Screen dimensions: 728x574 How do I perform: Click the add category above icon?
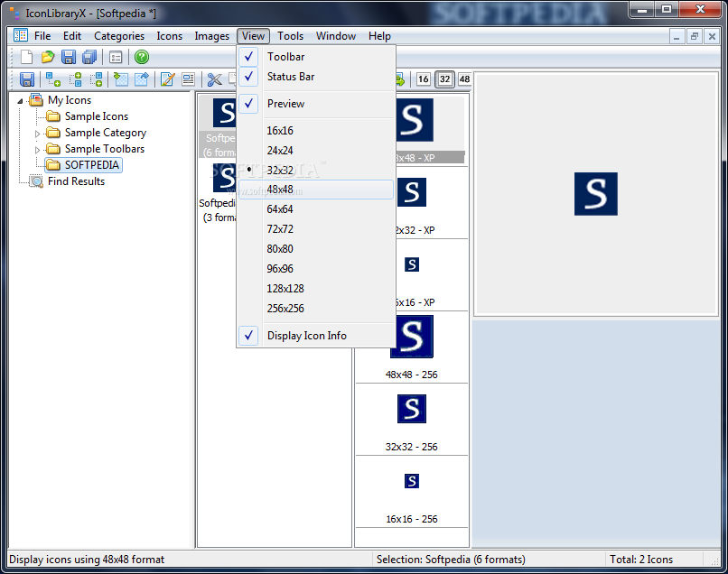(x=75, y=79)
